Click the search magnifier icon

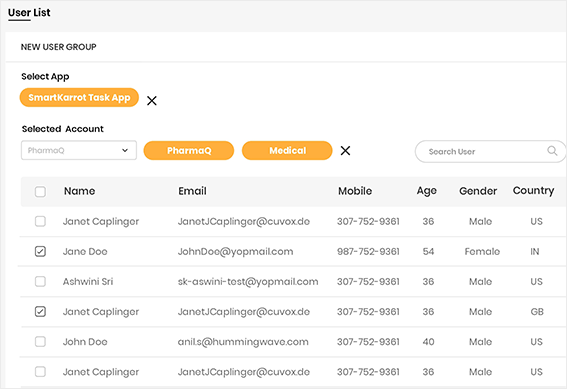coord(552,150)
